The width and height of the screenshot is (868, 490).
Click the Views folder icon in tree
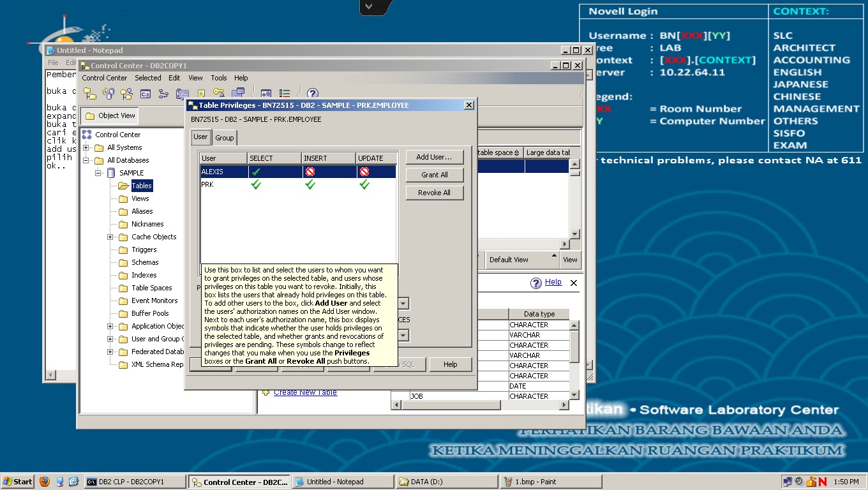[123, 198]
